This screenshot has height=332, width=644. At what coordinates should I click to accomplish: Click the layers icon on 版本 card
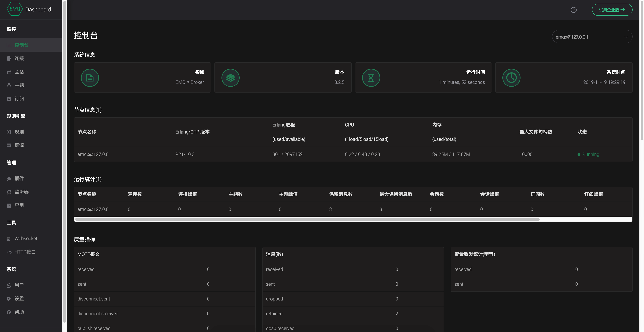click(230, 78)
